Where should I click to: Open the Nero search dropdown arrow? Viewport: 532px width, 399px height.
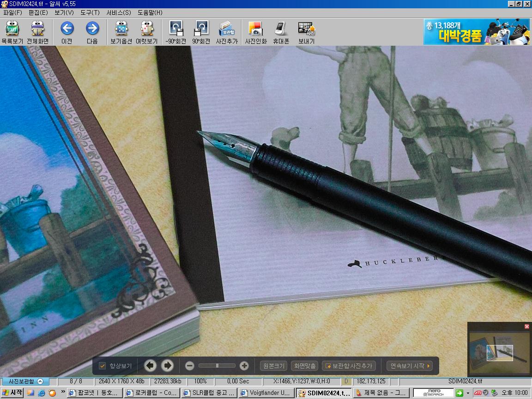coord(468,393)
